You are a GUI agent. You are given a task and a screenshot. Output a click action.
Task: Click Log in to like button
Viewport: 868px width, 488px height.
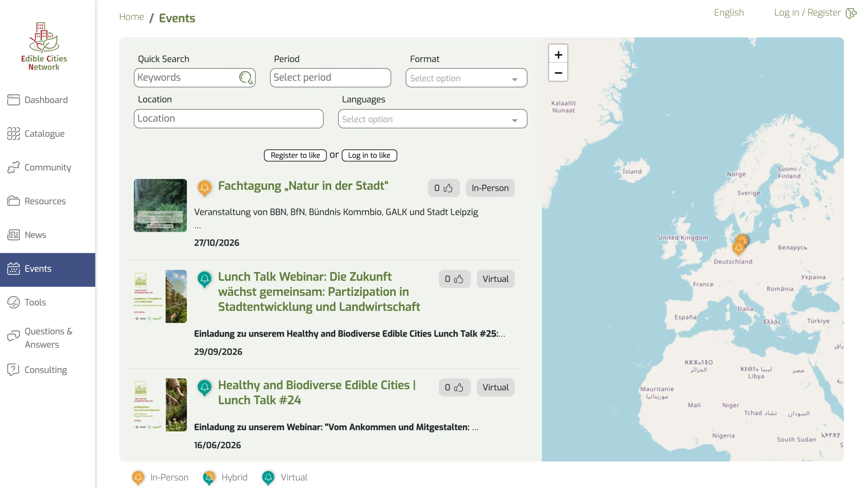369,155
